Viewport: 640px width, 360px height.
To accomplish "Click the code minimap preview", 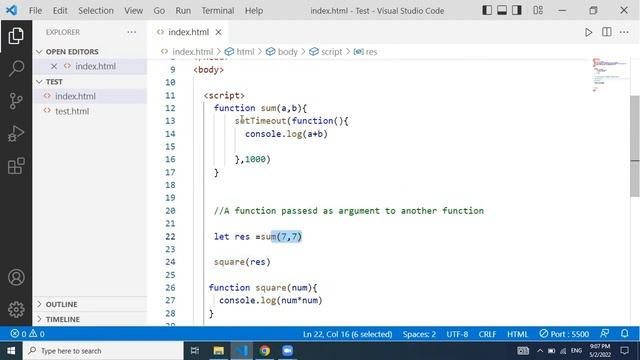I will click(609, 76).
